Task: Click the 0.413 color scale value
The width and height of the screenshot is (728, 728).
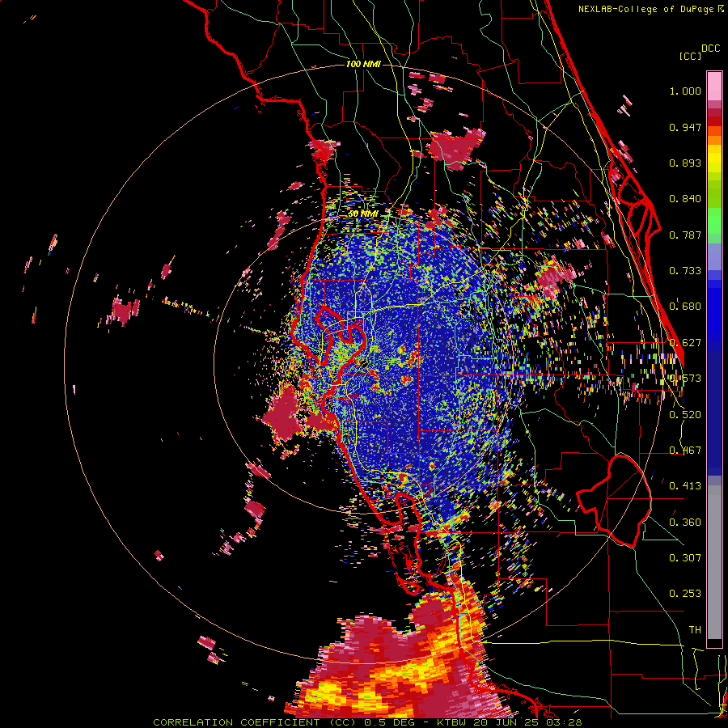Action: pyautogui.click(x=685, y=486)
